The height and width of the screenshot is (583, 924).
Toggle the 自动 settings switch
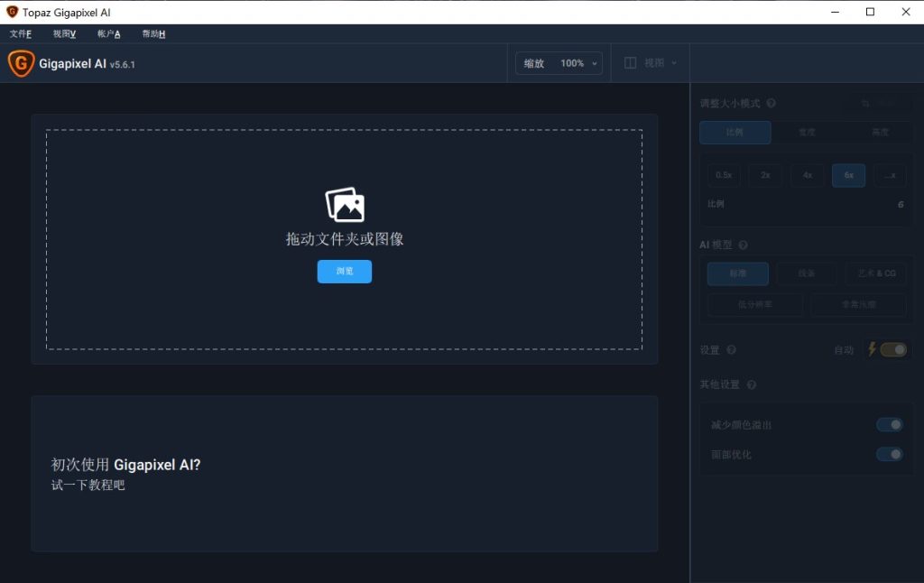tap(893, 349)
